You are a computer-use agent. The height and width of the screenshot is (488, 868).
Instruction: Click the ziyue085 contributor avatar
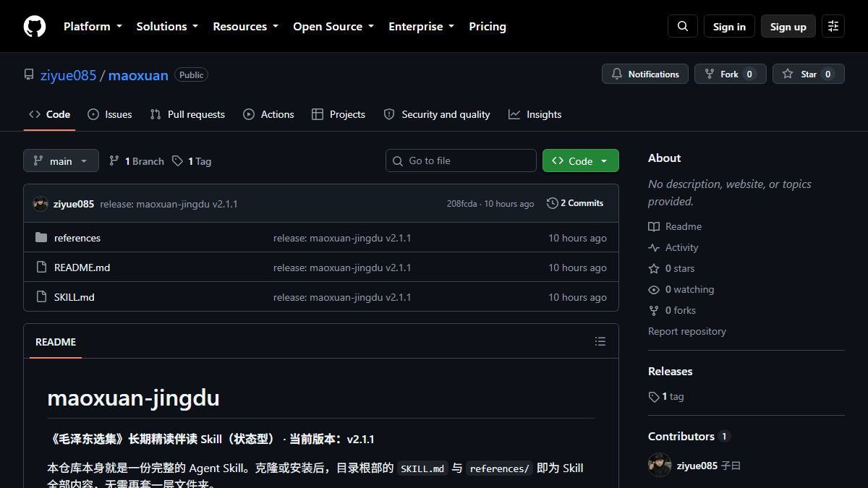coord(660,466)
